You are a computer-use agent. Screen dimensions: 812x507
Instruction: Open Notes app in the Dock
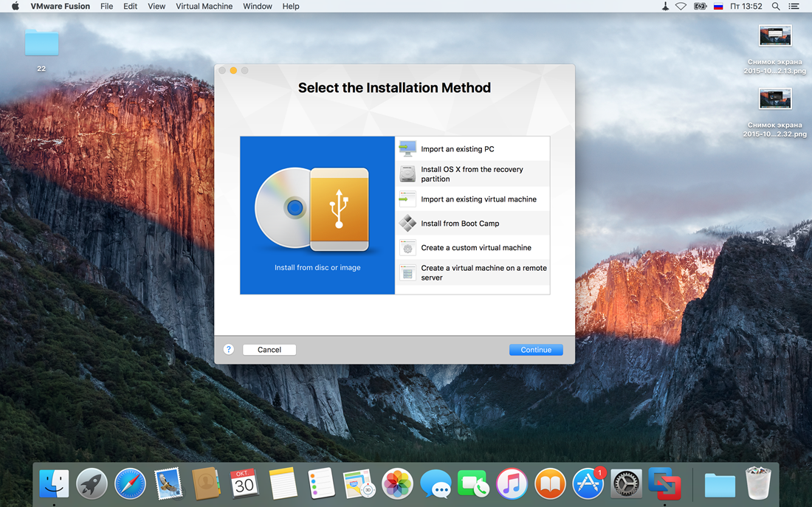click(x=283, y=484)
